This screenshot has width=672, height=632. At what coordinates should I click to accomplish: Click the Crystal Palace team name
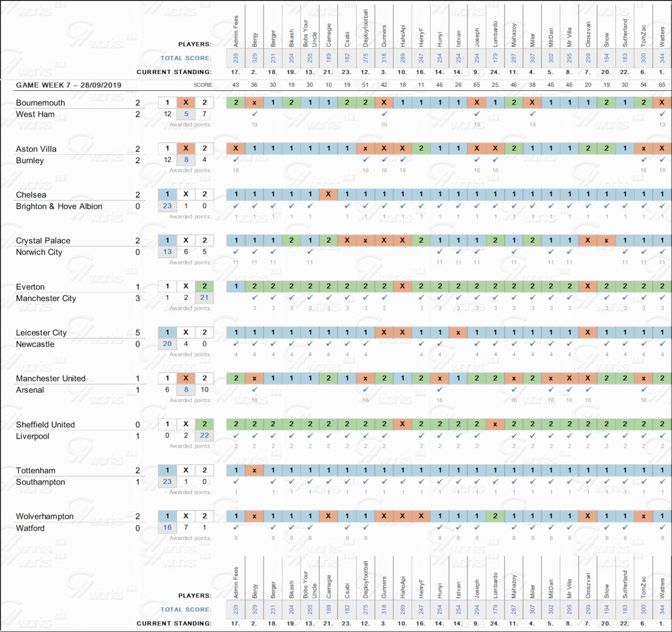pyautogui.click(x=43, y=241)
